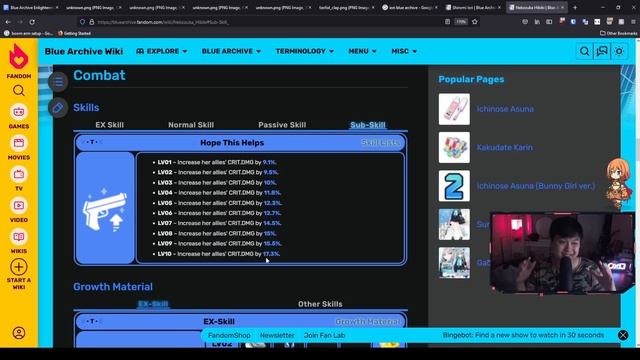Image resolution: width=640 pixels, height=360 pixels.
Task: Reload the page with the refresh icon
Action: coord(32,22)
